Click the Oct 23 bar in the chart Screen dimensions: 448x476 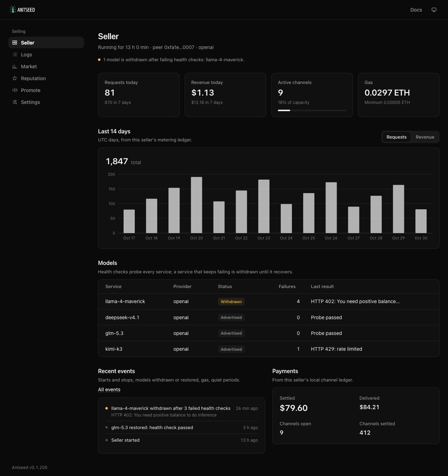264,206
